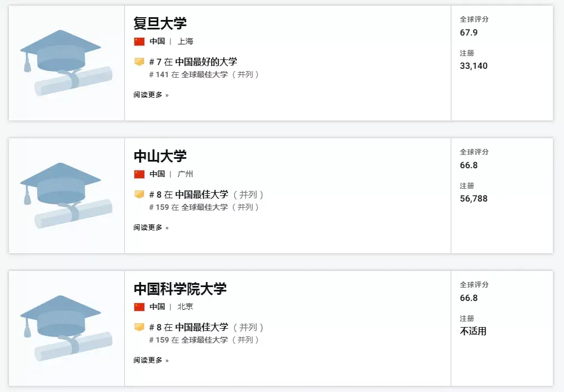Click the 67.9 global score for 复旦大学
The width and height of the screenshot is (564, 392).
(x=469, y=33)
